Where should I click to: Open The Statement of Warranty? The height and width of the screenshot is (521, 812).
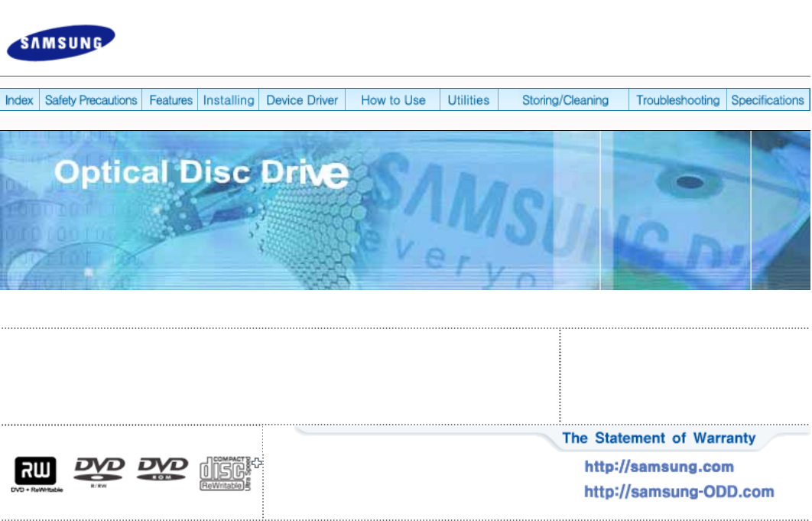coord(659,438)
